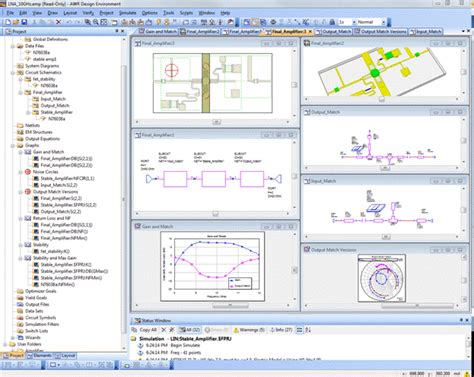Screen dimensions: 474x377
Task: Switch to the Output_Match document tab
Action: point(333,32)
